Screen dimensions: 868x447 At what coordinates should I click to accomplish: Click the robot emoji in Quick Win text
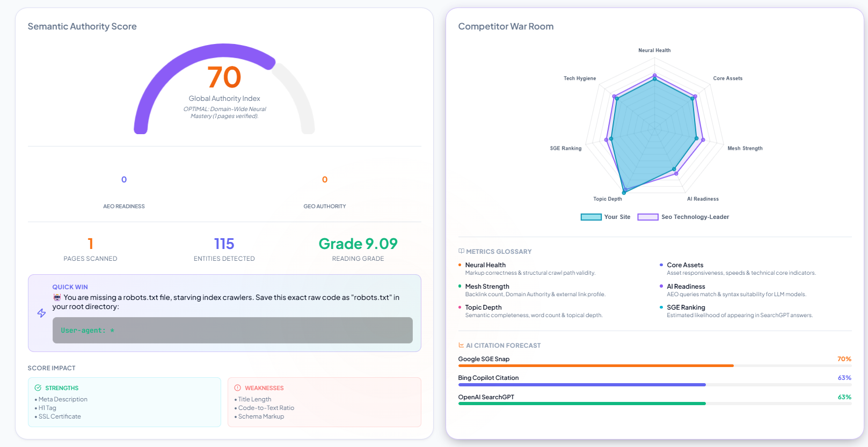tap(57, 297)
